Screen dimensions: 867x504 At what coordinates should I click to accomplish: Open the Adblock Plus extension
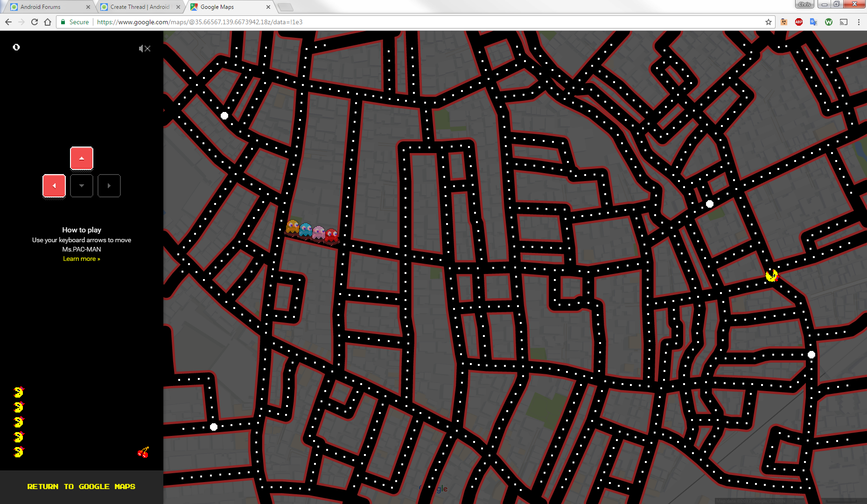tap(799, 22)
